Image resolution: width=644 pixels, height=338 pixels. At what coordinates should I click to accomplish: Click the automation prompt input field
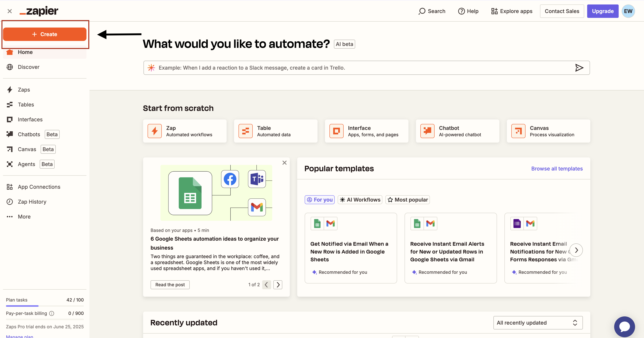360,68
